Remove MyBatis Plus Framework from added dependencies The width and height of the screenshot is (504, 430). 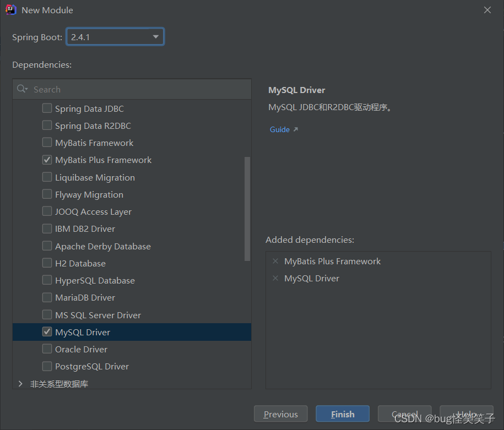click(x=275, y=262)
